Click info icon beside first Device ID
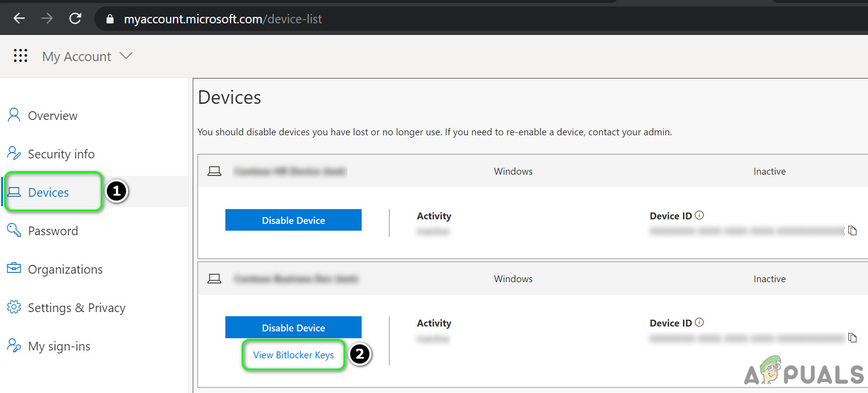Viewport: 868px width, 393px height. [x=700, y=215]
